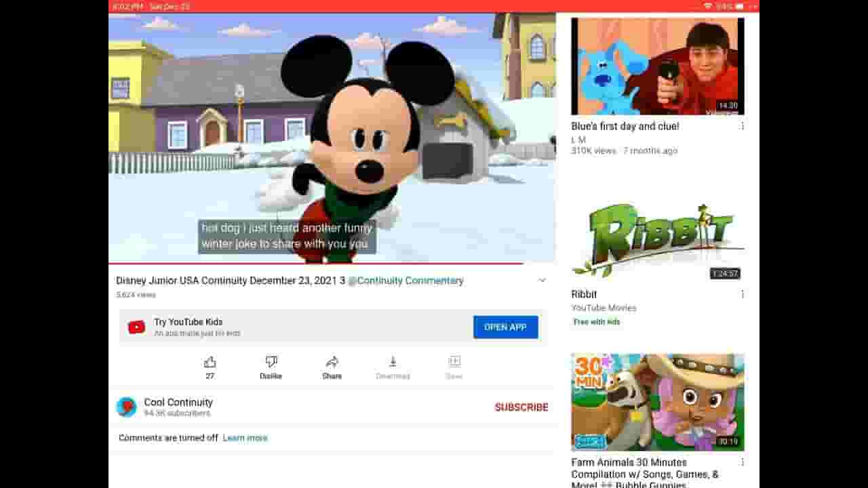Click the "5,624 views" count
The width and height of the screenshot is (868, 488).
(136, 295)
